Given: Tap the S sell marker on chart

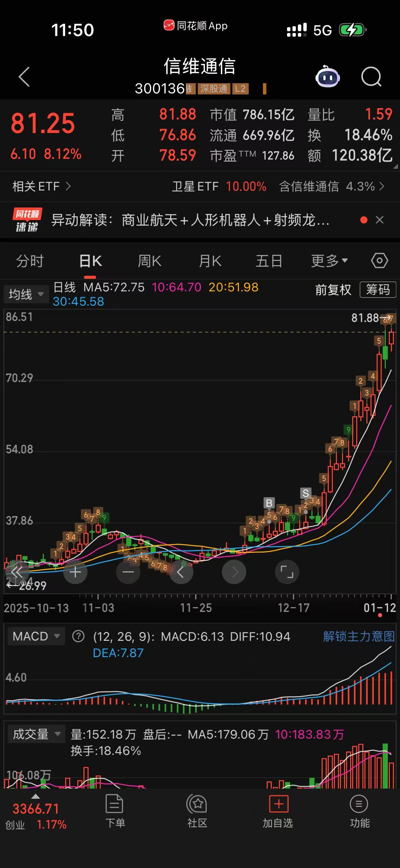Looking at the screenshot, I should click(x=306, y=493).
